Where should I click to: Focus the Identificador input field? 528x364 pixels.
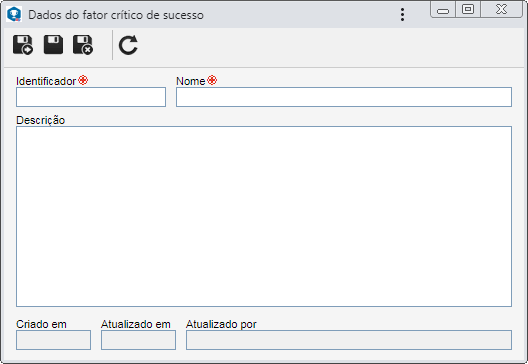coord(91,97)
